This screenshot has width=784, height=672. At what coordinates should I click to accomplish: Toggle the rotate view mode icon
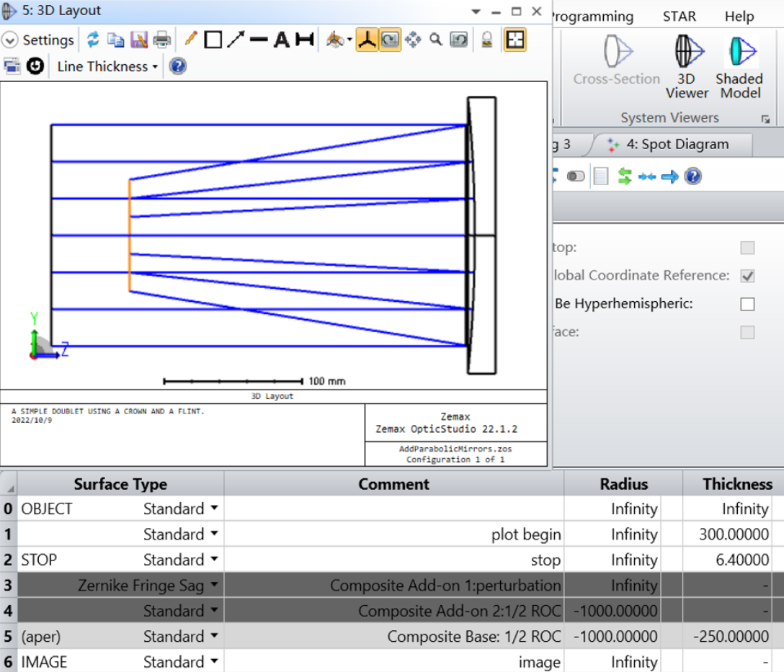(x=390, y=40)
